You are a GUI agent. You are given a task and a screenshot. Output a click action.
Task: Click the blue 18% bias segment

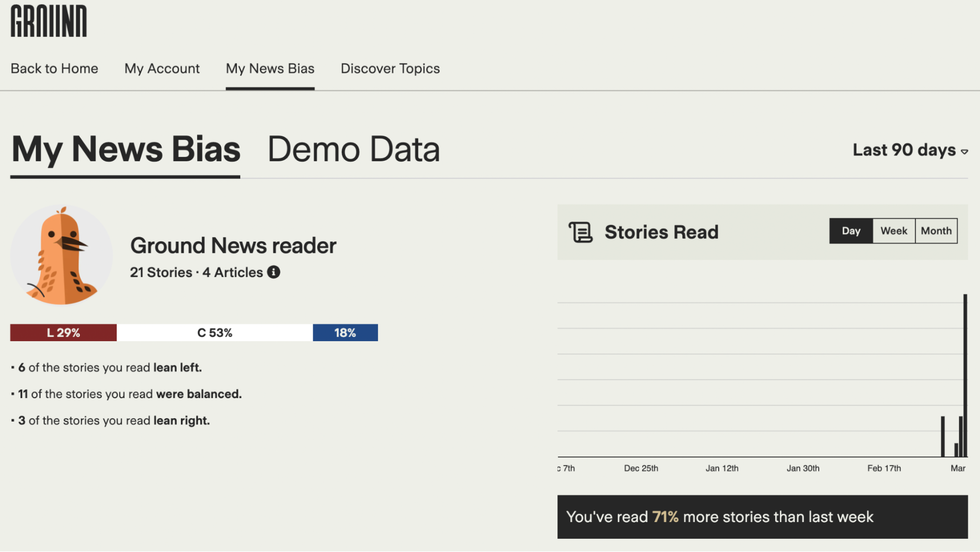[345, 333]
